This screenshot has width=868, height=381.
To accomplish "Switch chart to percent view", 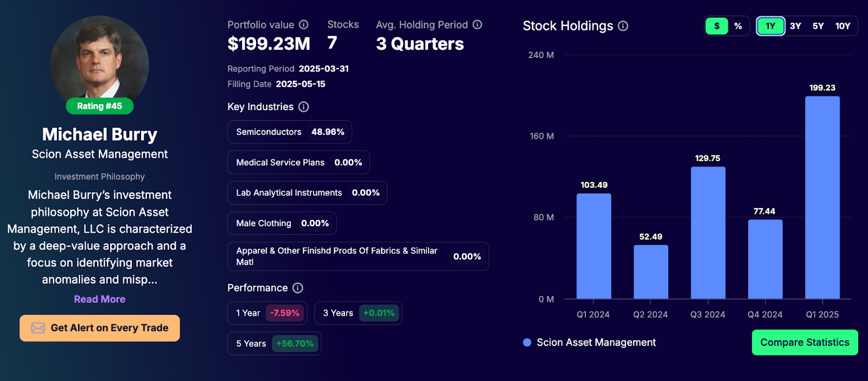I will point(738,26).
